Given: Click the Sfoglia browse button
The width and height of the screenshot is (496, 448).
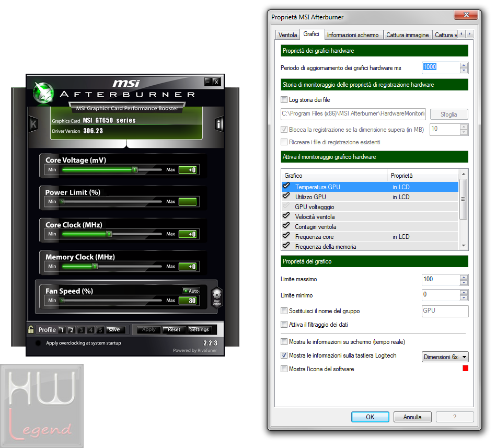Looking at the screenshot, I should (x=448, y=114).
